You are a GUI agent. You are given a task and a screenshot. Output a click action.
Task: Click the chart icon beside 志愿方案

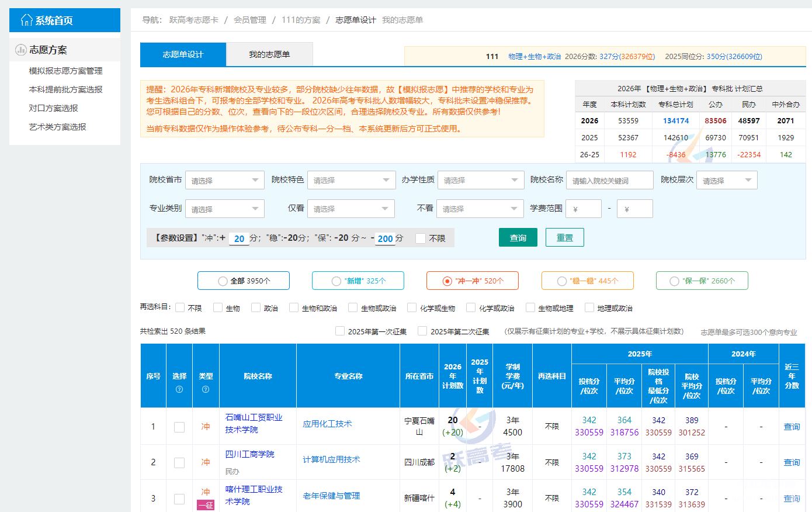click(21, 50)
